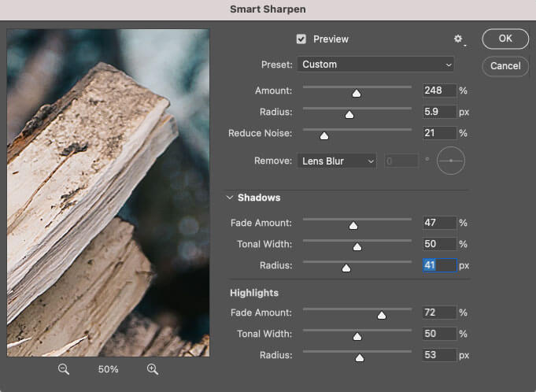
Task: Click the angle dial control
Action: click(x=451, y=161)
